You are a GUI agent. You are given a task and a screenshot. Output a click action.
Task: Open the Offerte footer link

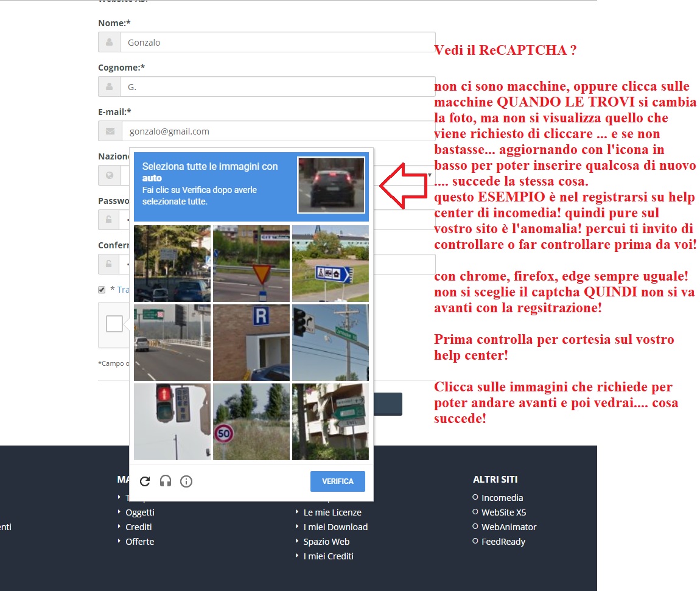click(x=140, y=542)
